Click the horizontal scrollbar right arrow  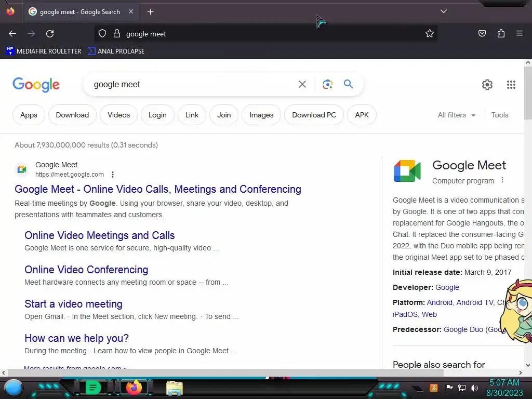521,373
